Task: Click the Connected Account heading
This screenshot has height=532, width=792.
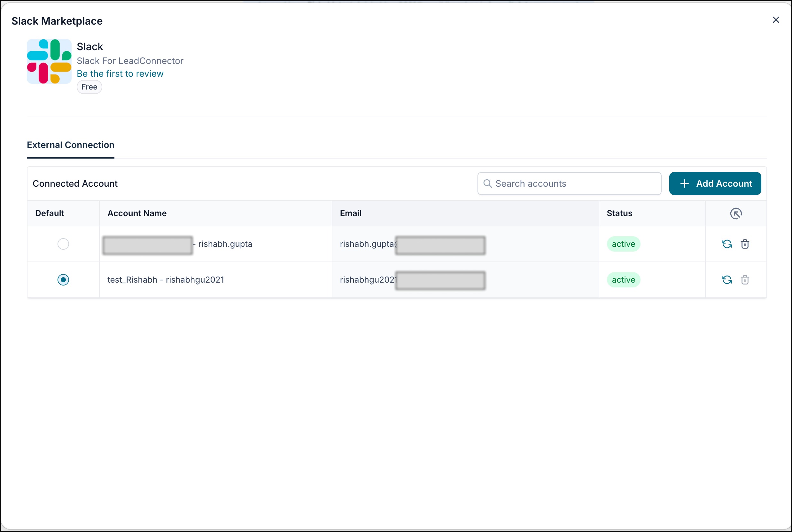Action: pyautogui.click(x=75, y=184)
